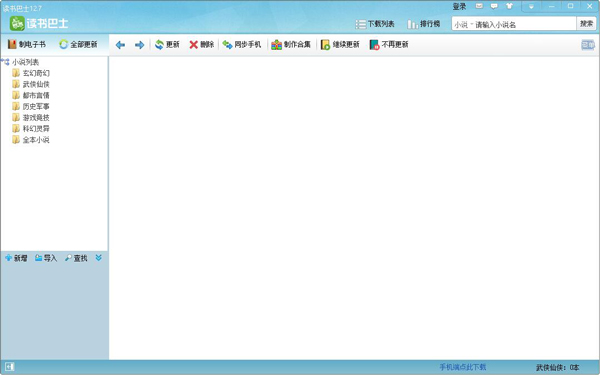Image resolution: width=600 pixels, height=375 pixels.
Task: Open the feedback speech bubble icon
Action: click(x=494, y=6)
